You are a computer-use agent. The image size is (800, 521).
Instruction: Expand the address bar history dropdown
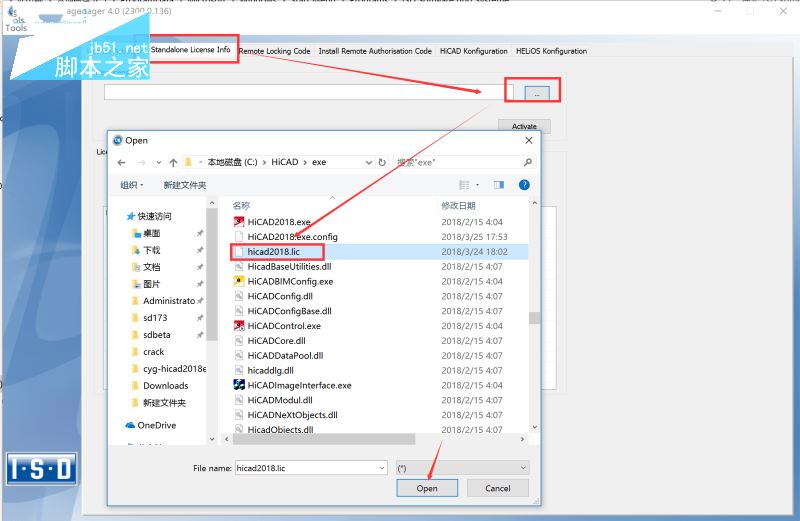click(368, 162)
